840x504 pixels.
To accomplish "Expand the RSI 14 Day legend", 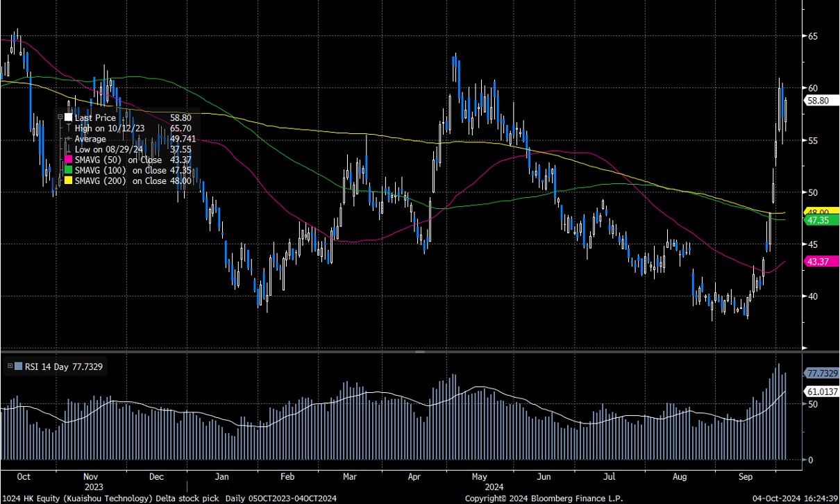I will (x=9, y=367).
